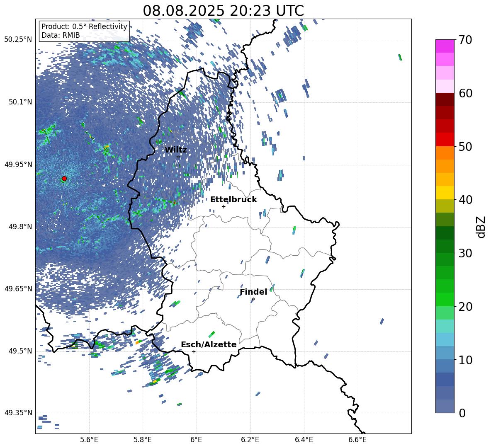Click the Wiltz station cross marker
The height and width of the screenshot is (448, 491).
pos(178,157)
